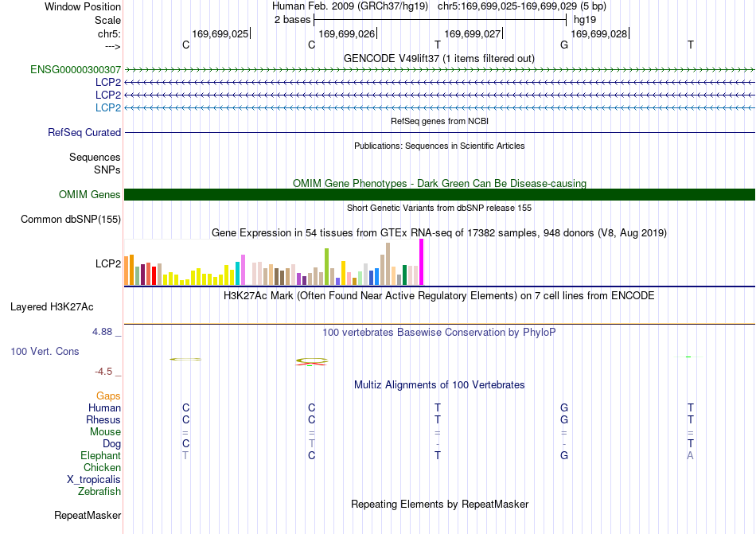Click the GENCODE V49lift37 track title
The image size is (756, 534).
(439, 58)
